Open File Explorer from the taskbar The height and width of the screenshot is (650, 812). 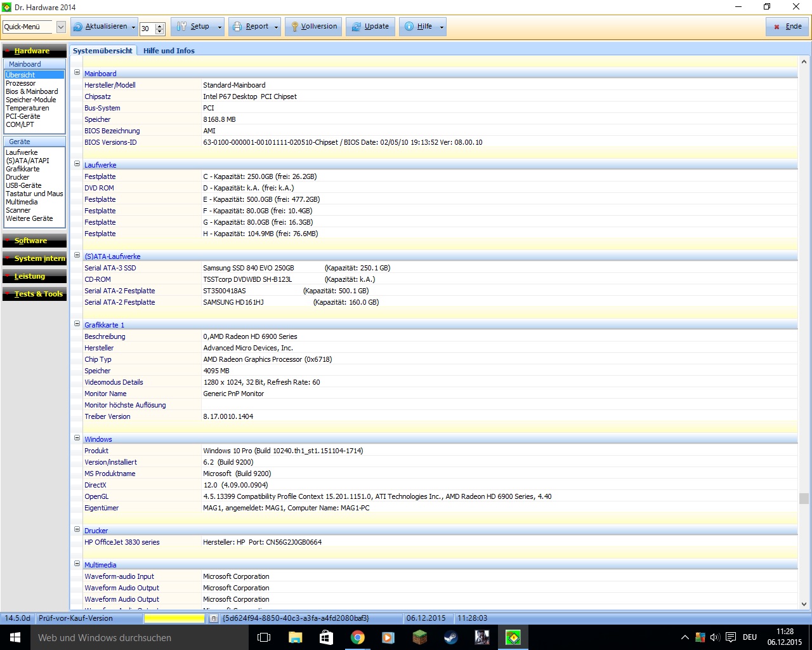point(296,637)
